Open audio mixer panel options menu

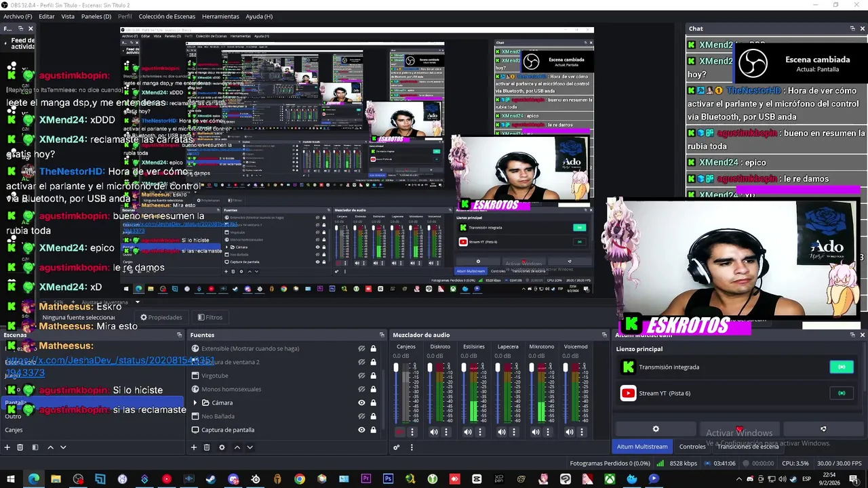coord(411,447)
